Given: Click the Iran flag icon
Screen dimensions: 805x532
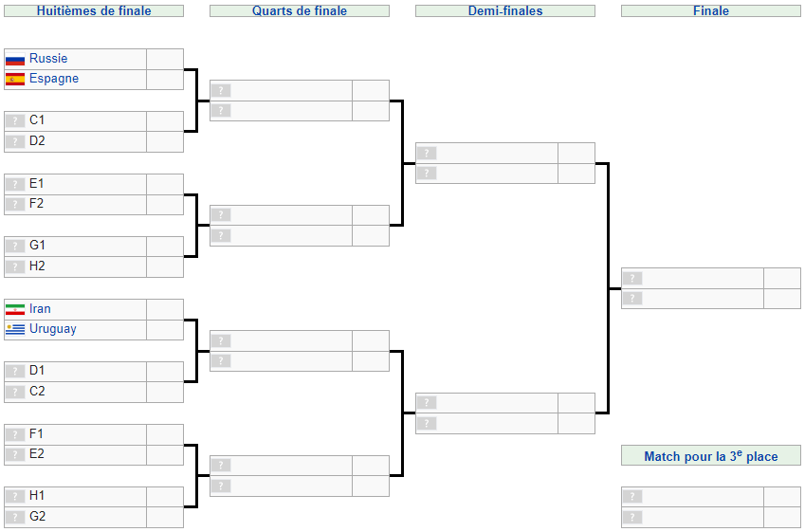Looking at the screenshot, I should 15,309.
